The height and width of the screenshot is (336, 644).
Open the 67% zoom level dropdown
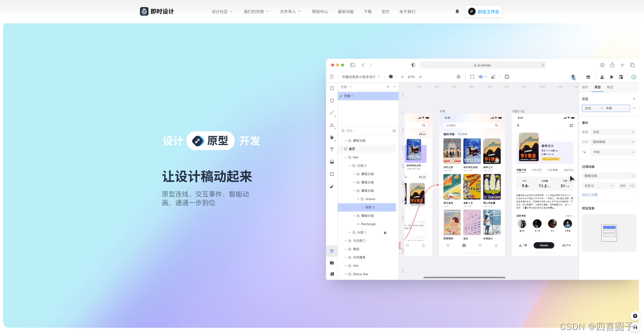pos(412,76)
